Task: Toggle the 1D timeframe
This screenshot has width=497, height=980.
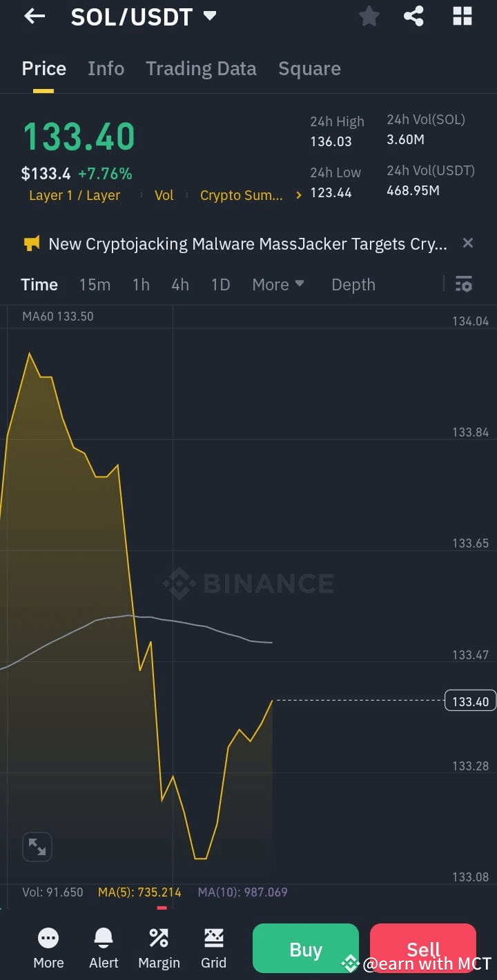Action: (x=220, y=284)
